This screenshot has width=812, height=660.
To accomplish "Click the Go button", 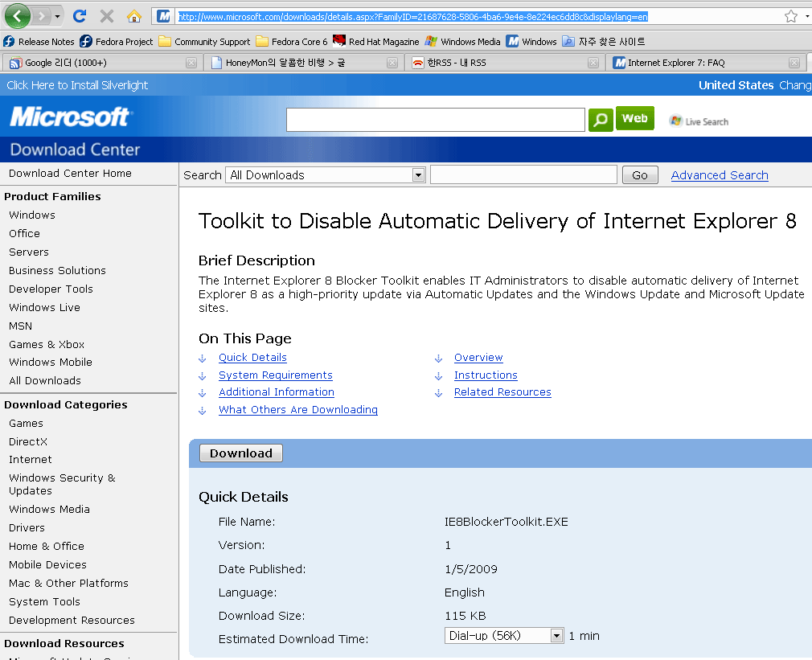I will (x=640, y=175).
